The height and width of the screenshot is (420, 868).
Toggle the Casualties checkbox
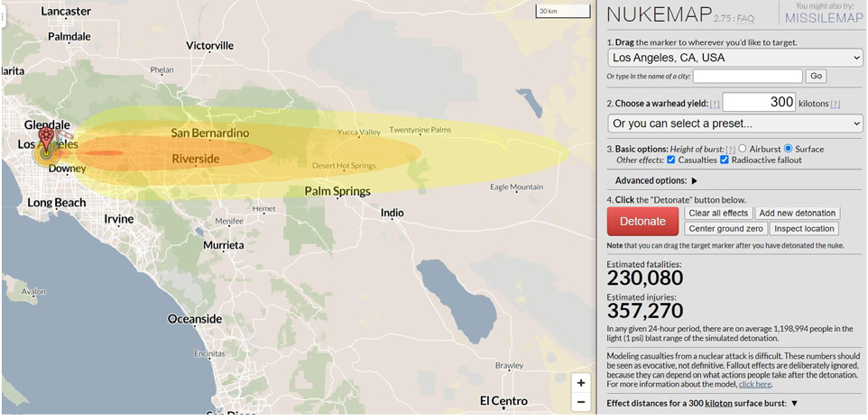tap(671, 160)
